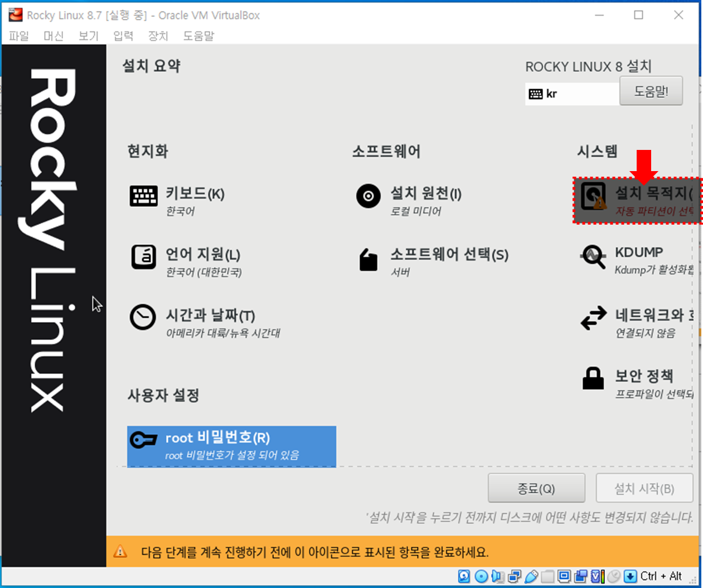Click the recording status bar icon
This screenshot has width=703, height=588.
pyautogui.click(x=581, y=576)
